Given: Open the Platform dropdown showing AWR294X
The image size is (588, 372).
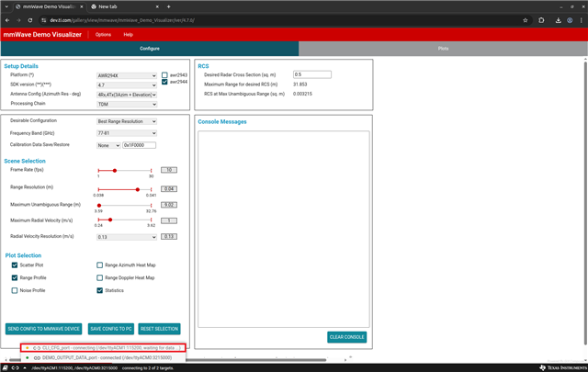Looking at the screenshot, I should coord(127,75).
